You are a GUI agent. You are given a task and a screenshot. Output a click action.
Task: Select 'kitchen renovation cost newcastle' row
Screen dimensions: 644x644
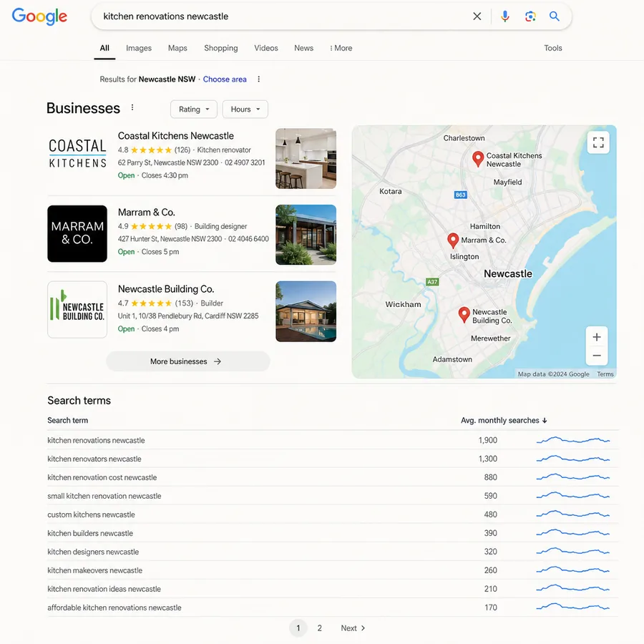click(333, 477)
